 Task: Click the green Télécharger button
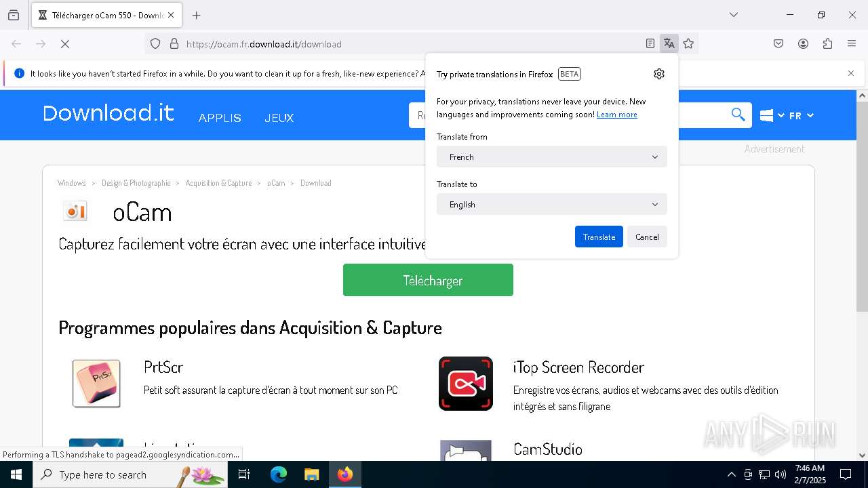428,280
